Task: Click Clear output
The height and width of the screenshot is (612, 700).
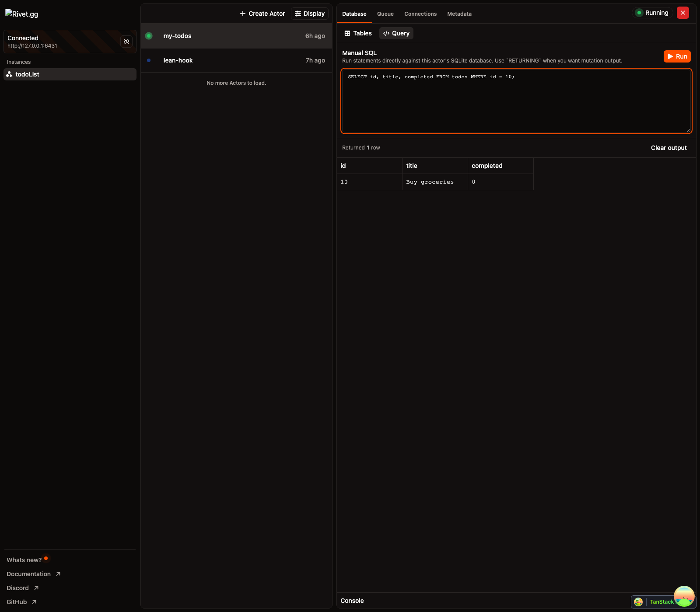Action: tap(668, 148)
